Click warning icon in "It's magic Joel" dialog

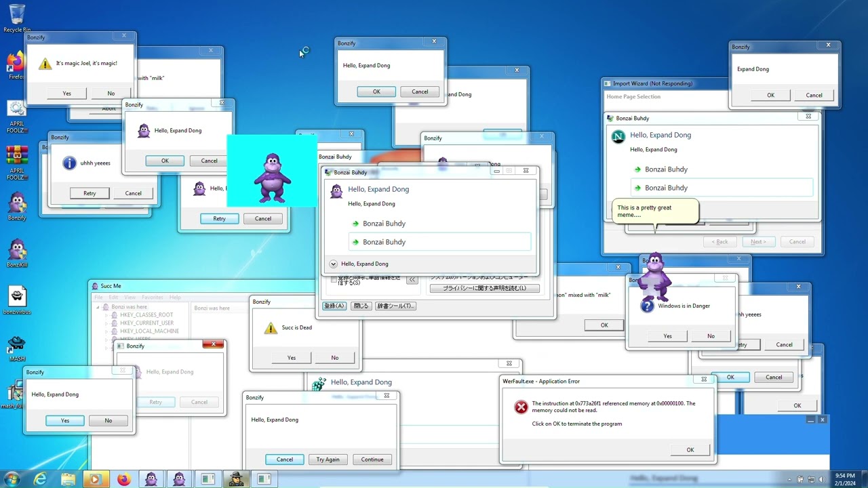[45, 64]
